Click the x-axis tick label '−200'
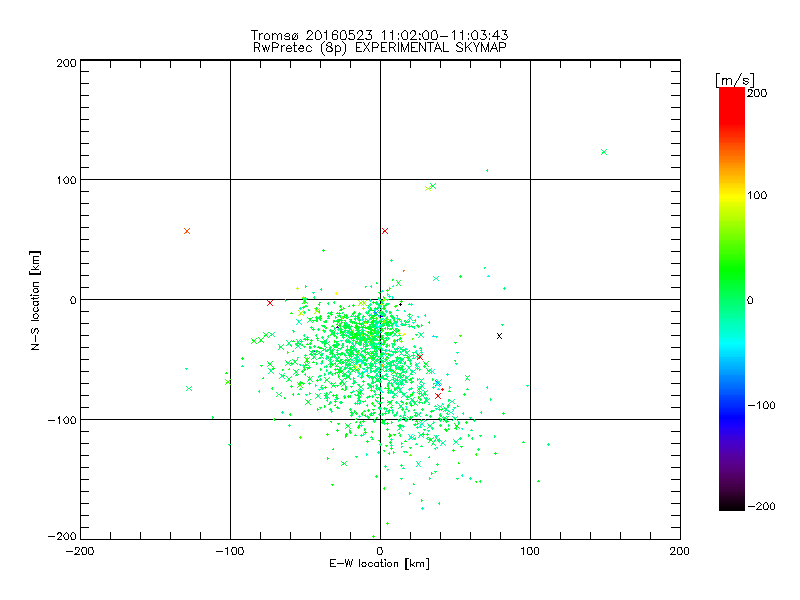This screenshot has height=600, width=800. [80, 551]
